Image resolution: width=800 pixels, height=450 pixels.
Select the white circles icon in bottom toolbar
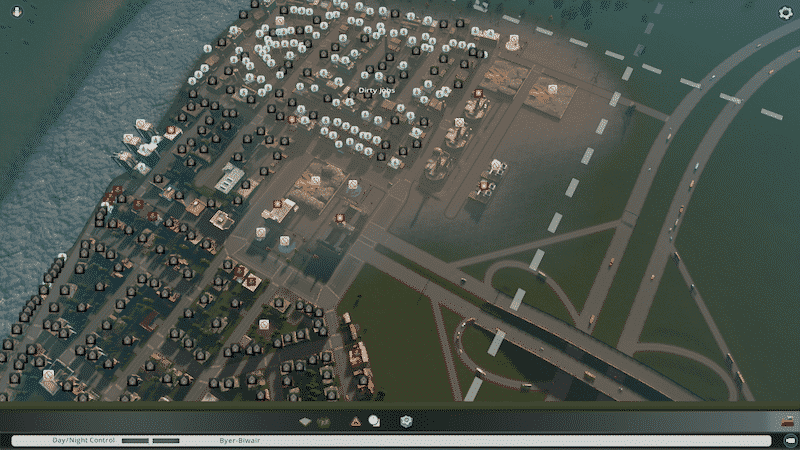(x=374, y=422)
